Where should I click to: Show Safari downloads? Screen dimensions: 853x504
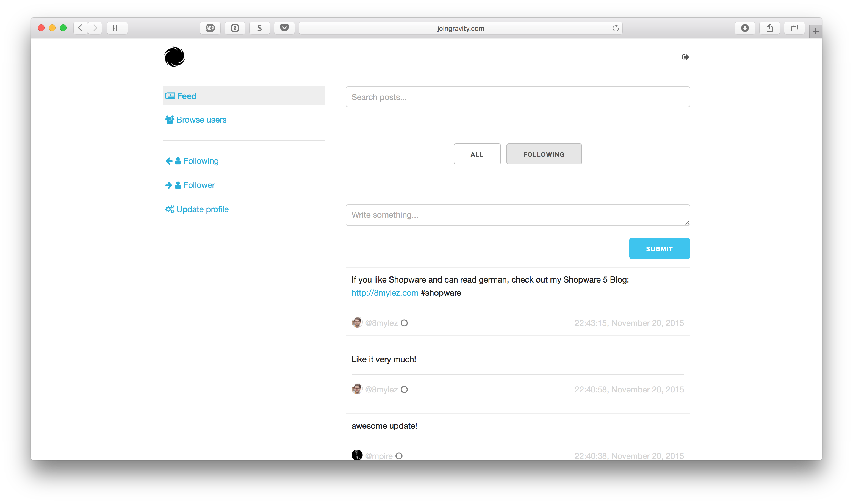click(x=745, y=28)
